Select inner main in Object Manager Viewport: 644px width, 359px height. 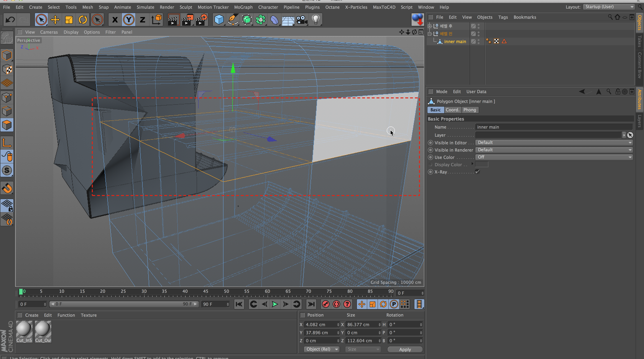point(455,42)
